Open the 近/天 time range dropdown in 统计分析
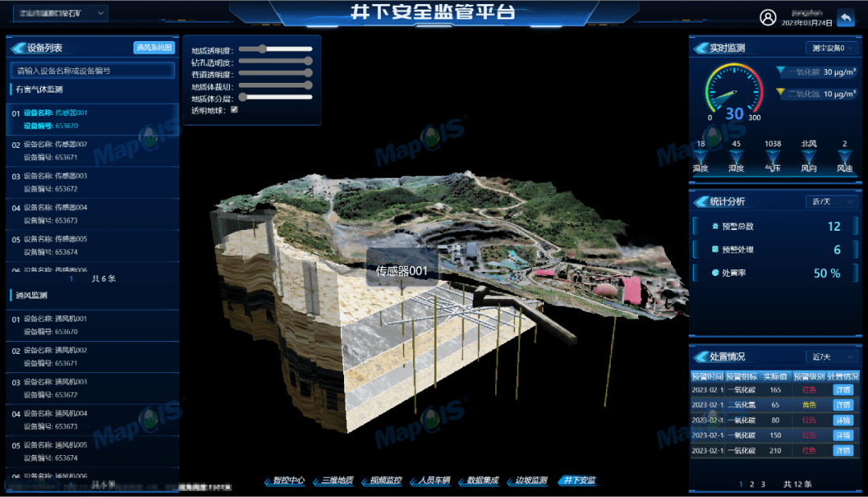The width and height of the screenshot is (868, 497). (831, 201)
